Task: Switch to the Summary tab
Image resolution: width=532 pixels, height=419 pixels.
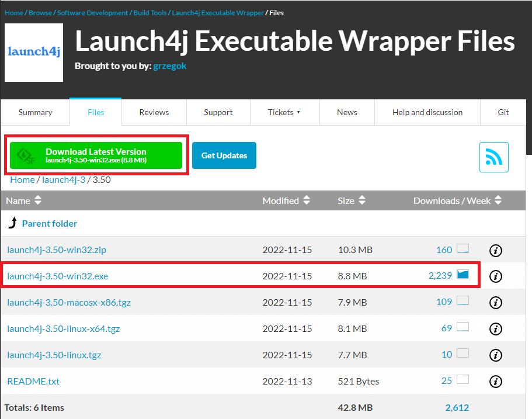Action: 35,112
